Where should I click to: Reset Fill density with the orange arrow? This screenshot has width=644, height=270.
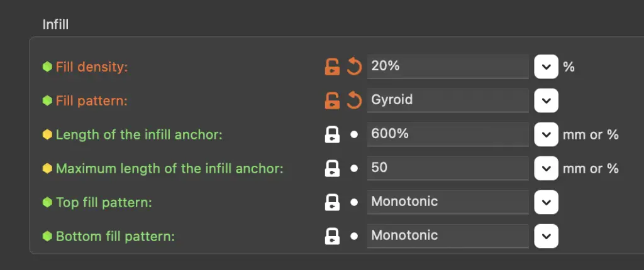tap(354, 67)
